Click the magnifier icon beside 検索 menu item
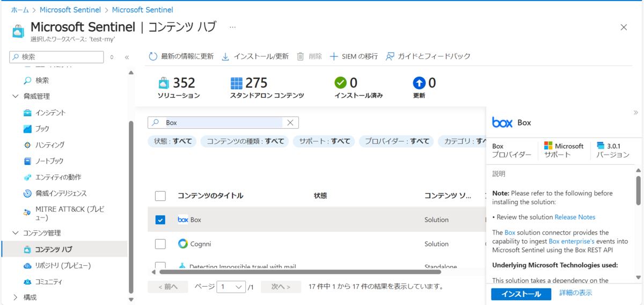644x305 pixels. coord(27,81)
